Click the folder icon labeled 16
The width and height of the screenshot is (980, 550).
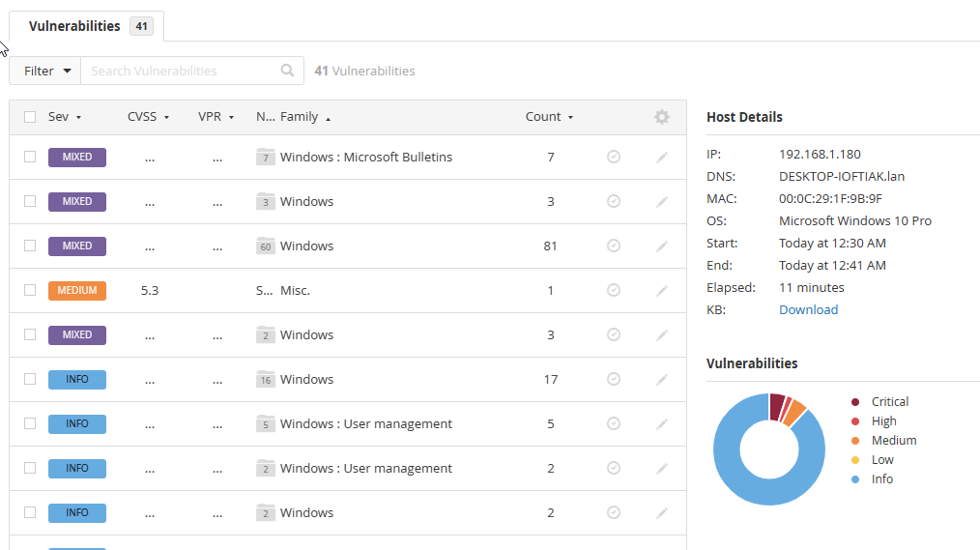coord(266,379)
